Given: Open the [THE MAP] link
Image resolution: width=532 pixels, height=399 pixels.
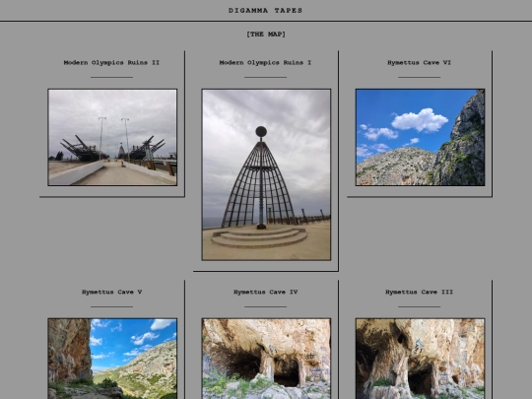Looking at the screenshot, I should (266, 34).
